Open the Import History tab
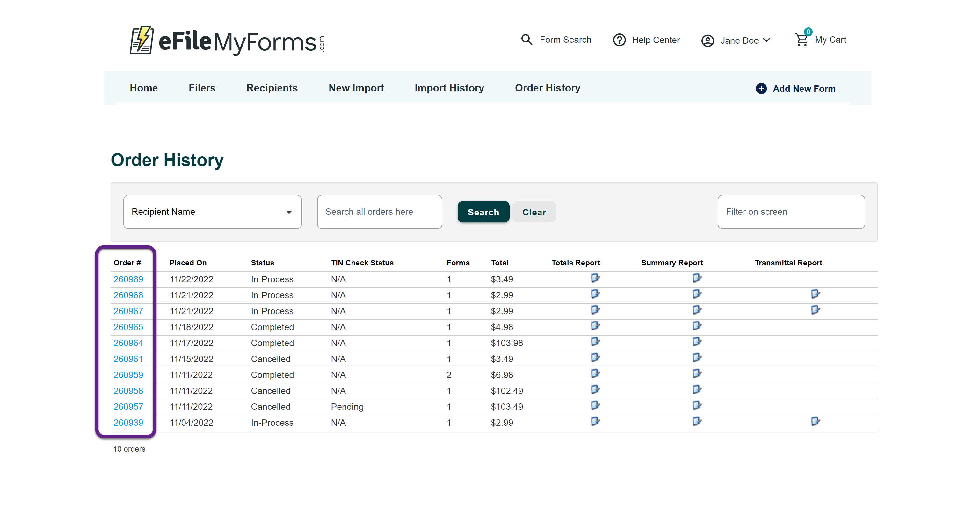This screenshot has height=529, width=980. pos(449,88)
